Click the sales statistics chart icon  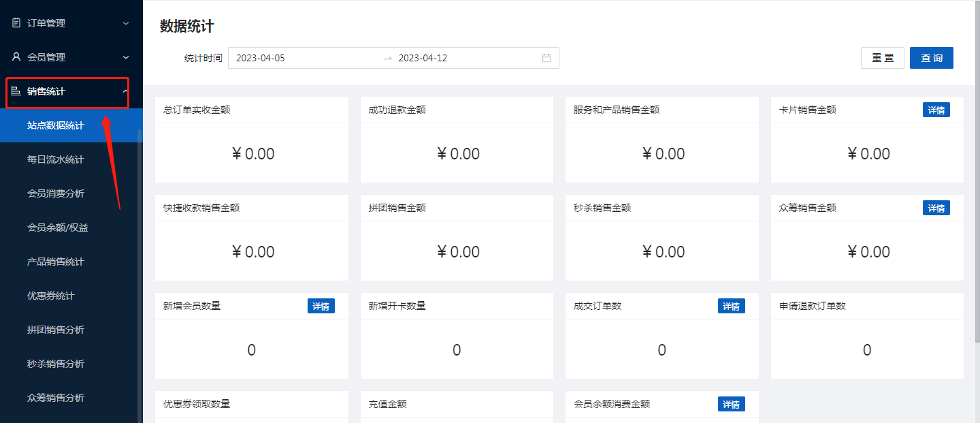[16, 91]
